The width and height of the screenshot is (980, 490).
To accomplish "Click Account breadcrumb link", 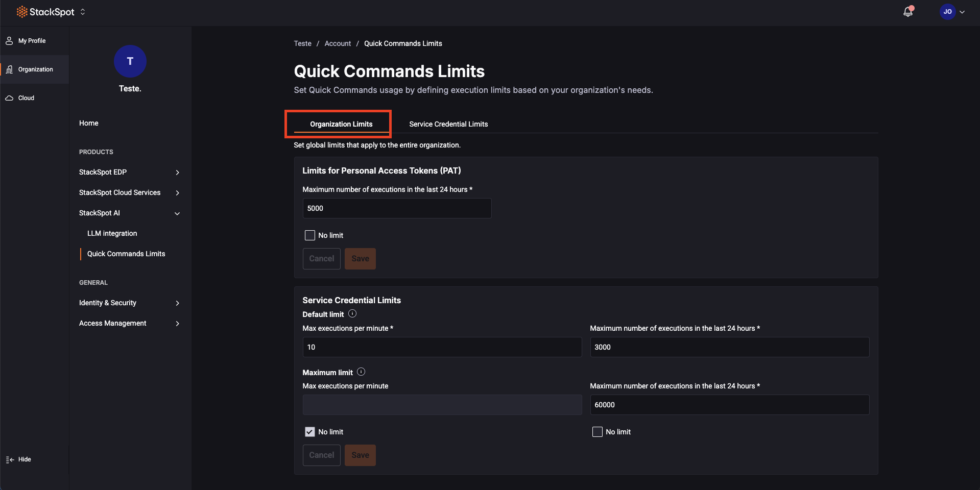I will [338, 43].
